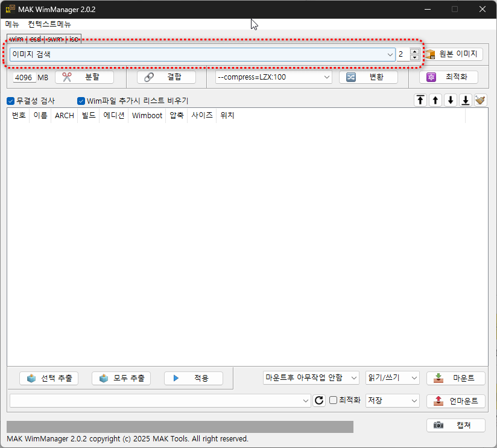Click the move-up arrow icon
Viewport: 497px width, 448px height.
click(435, 101)
